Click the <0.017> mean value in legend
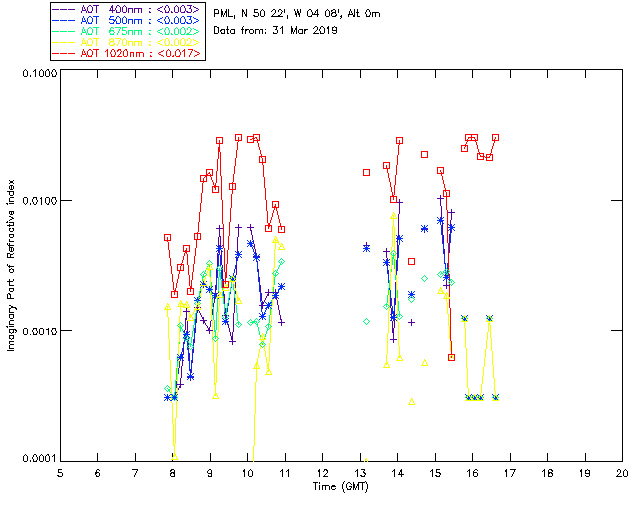This screenshot has height=512, width=640. pyautogui.click(x=179, y=53)
